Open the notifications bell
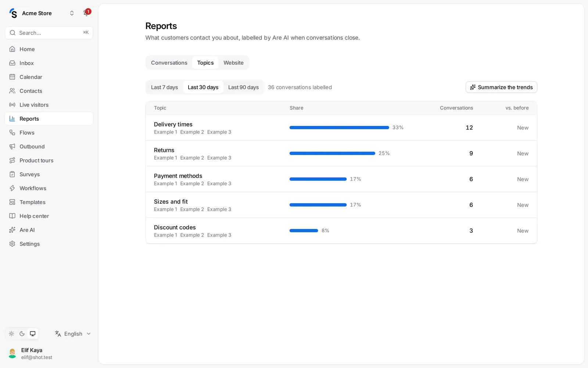This screenshot has width=588, height=368. 86,13
